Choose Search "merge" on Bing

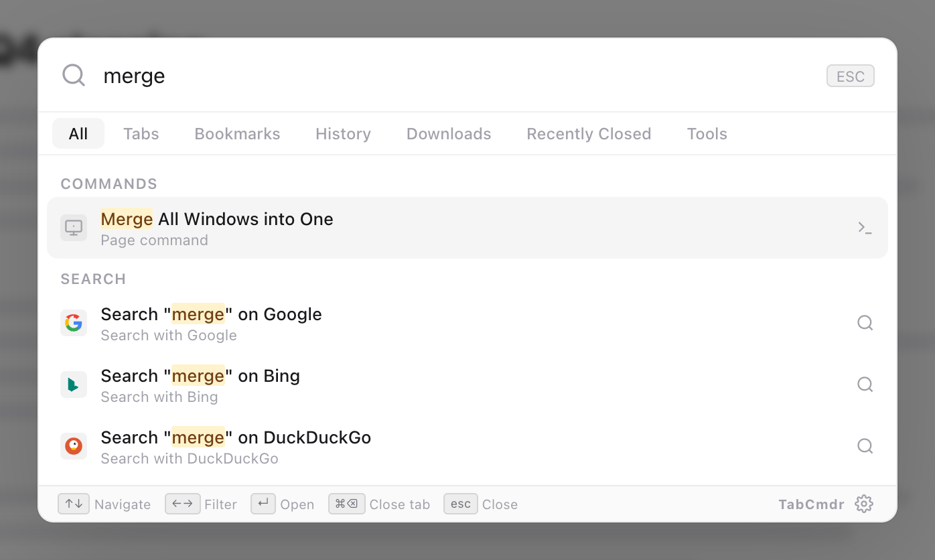pos(468,384)
